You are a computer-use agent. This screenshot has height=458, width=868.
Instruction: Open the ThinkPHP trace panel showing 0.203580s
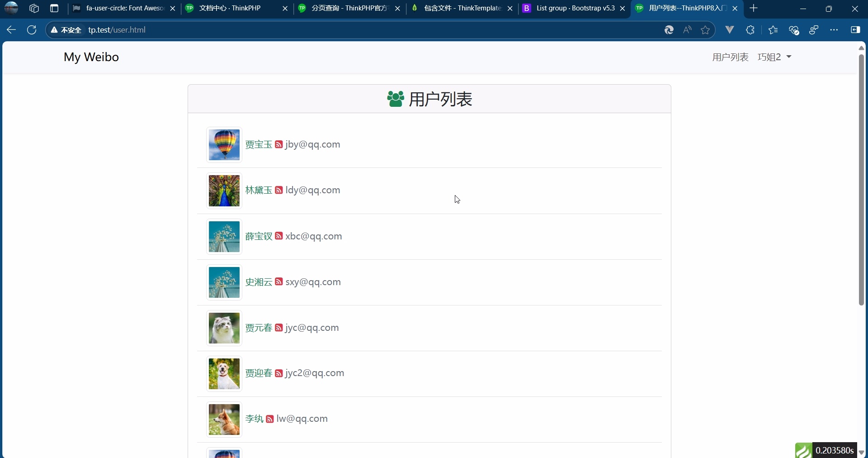[x=832, y=450]
